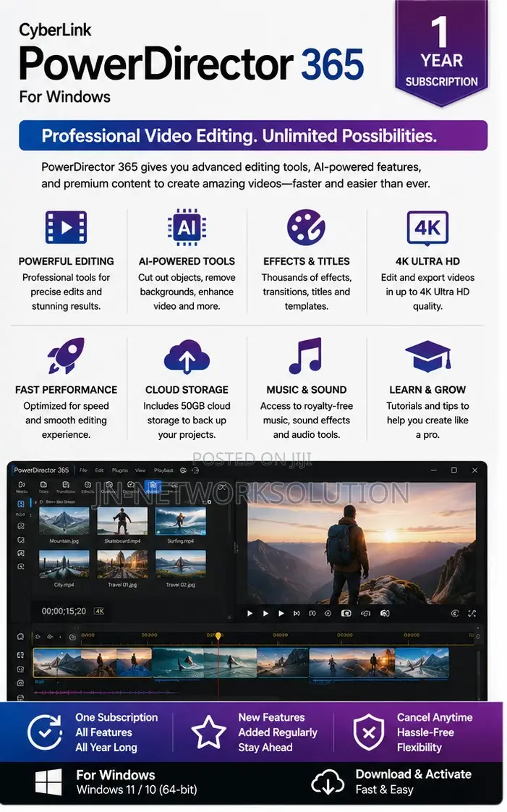The height and width of the screenshot is (812, 507).
Task: Toggle fullscreen preview with expand arrows icon
Action: (x=472, y=613)
